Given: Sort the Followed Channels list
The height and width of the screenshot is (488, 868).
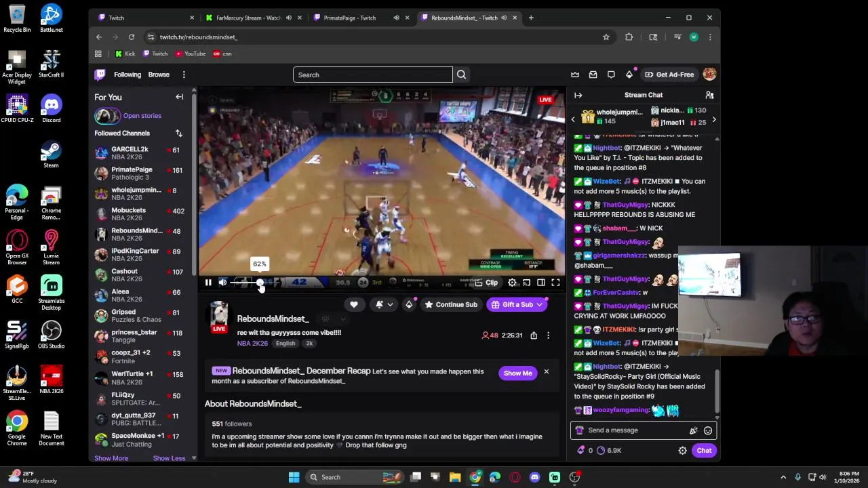Looking at the screenshot, I should point(178,134).
